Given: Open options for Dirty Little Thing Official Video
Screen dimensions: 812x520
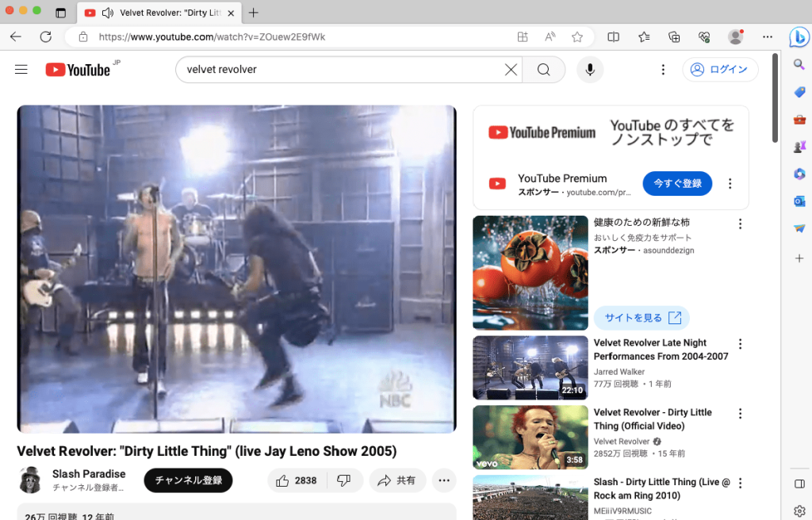Looking at the screenshot, I should click(740, 413).
